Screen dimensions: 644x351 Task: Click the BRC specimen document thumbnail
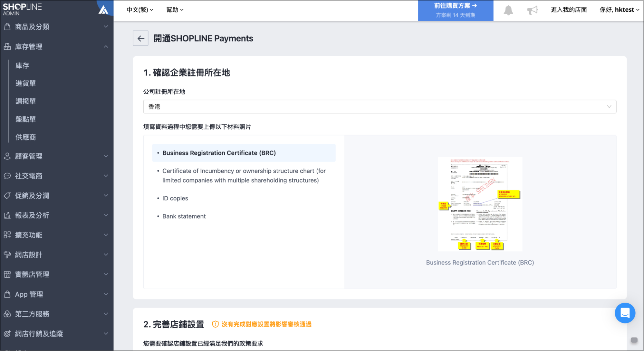pyautogui.click(x=480, y=204)
